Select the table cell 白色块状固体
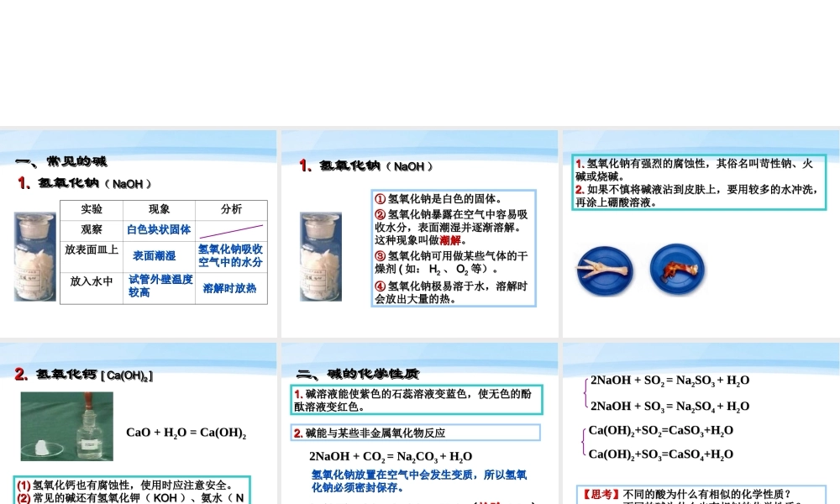The image size is (840, 504). click(x=159, y=230)
